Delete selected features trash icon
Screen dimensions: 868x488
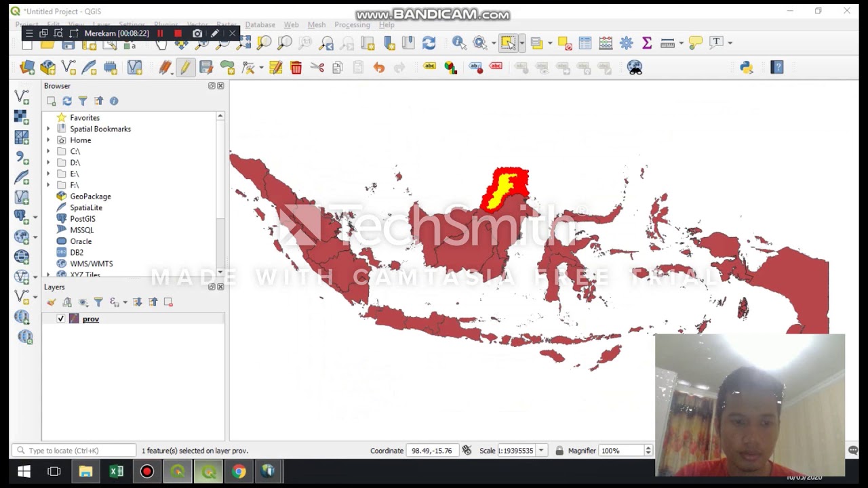pyautogui.click(x=296, y=67)
